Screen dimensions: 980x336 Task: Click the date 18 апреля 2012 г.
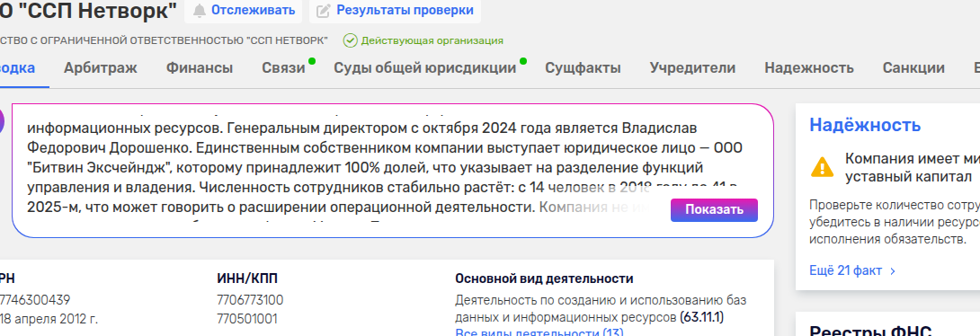[x=49, y=319]
